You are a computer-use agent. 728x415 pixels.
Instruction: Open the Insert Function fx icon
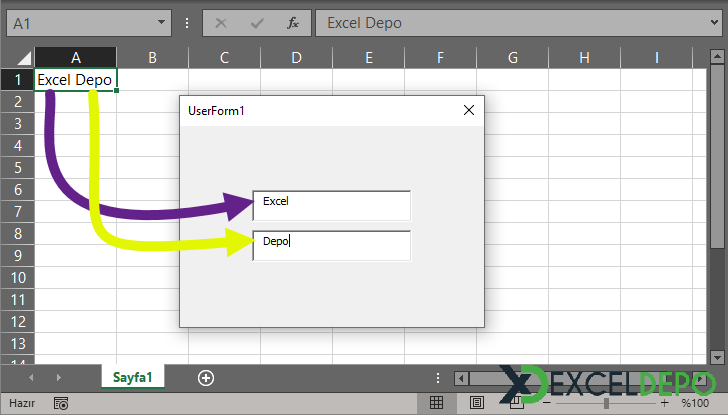click(292, 23)
